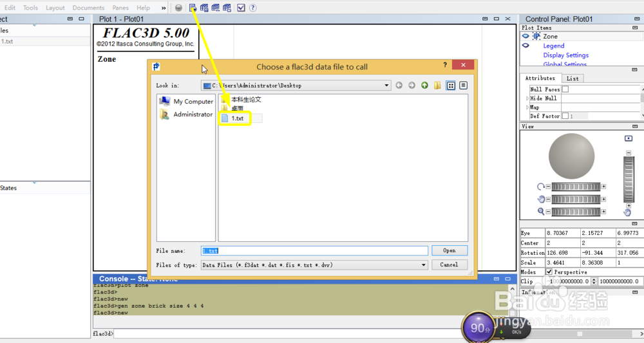This screenshot has width=644, height=343.
Task: Click minus button above vertical wheel
Action: [x=629, y=153]
